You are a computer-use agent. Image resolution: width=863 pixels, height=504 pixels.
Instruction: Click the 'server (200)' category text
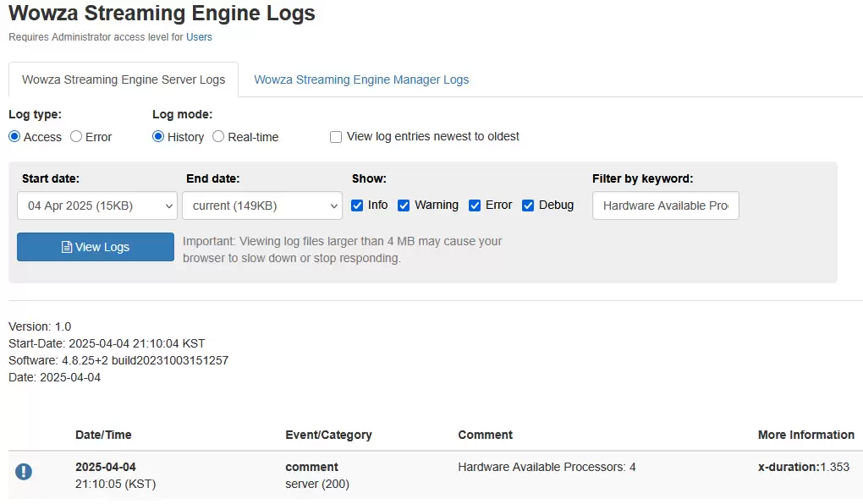(317, 484)
